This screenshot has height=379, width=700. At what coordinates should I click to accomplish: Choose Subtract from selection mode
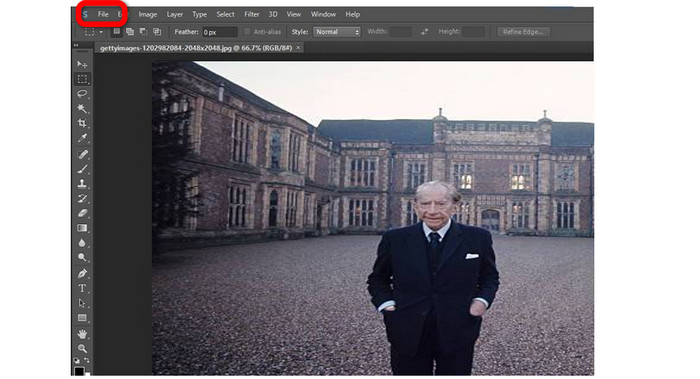[x=143, y=32]
